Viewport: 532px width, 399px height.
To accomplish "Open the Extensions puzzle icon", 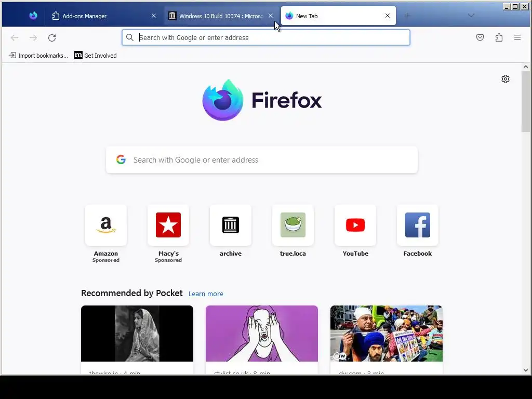I will (499, 37).
